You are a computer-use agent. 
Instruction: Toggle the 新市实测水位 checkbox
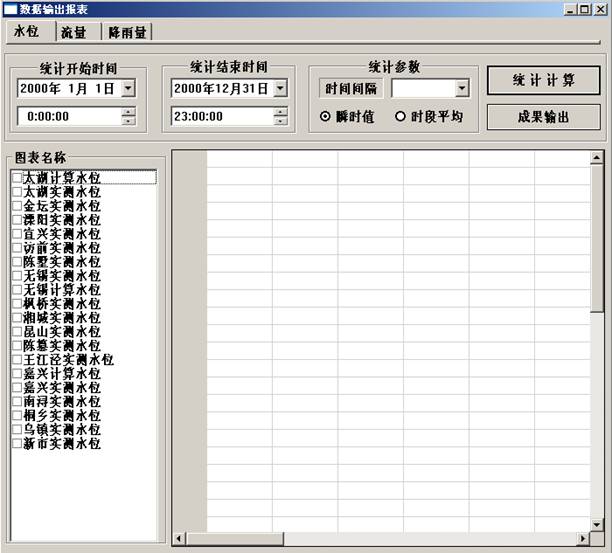(x=16, y=444)
